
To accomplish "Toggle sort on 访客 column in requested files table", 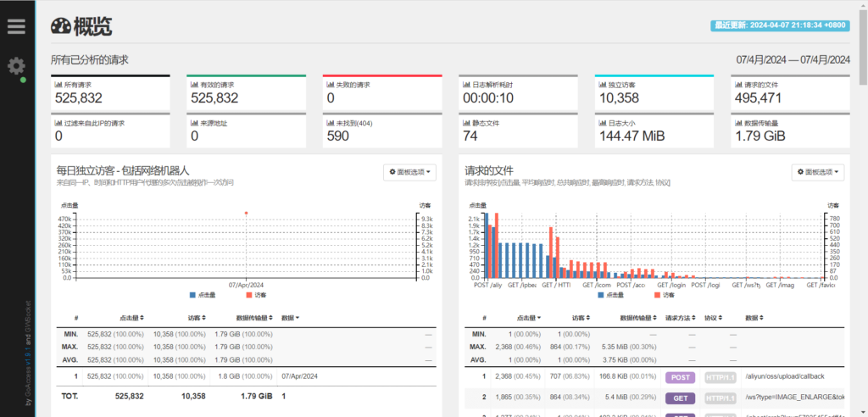I will tap(587, 318).
